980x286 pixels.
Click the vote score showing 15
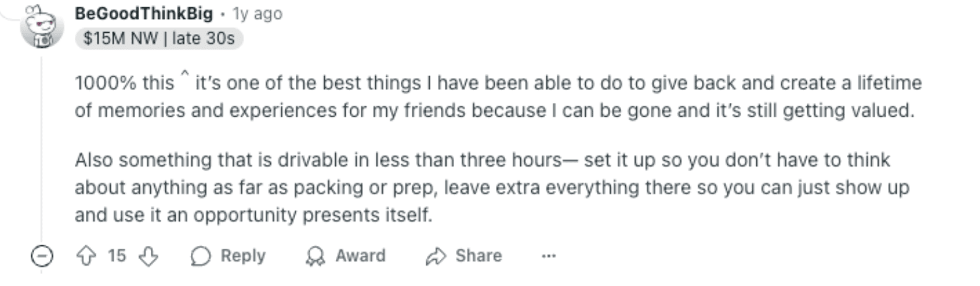[x=117, y=256]
